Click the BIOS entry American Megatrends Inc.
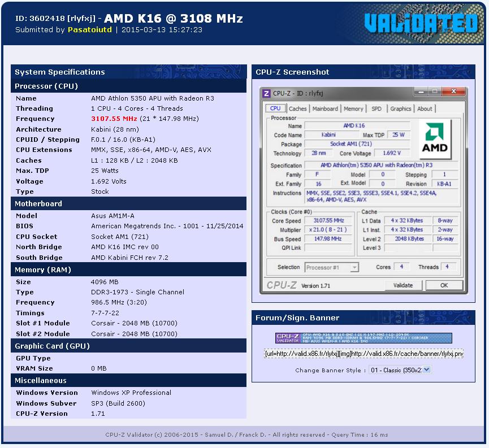 point(167,226)
